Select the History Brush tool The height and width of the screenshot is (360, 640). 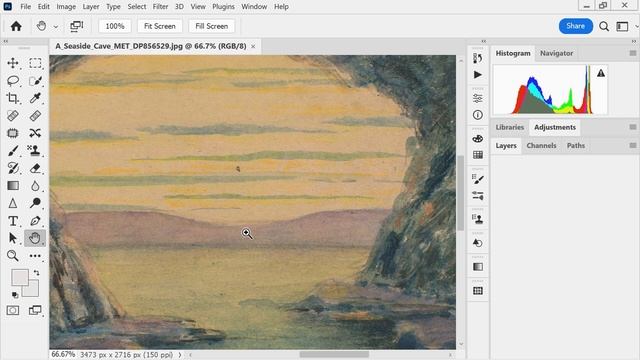[13, 168]
